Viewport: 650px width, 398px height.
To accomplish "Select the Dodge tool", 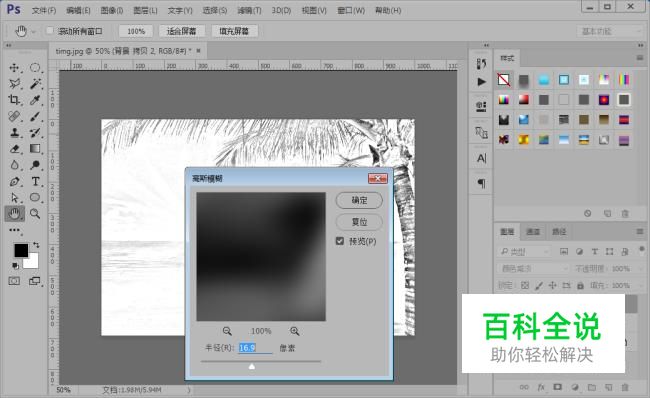I will [x=35, y=165].
